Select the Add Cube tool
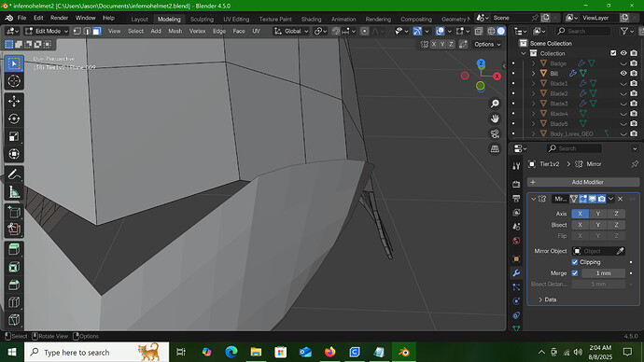The width and height of the screenshot is (644, 362). pos(14,212)
